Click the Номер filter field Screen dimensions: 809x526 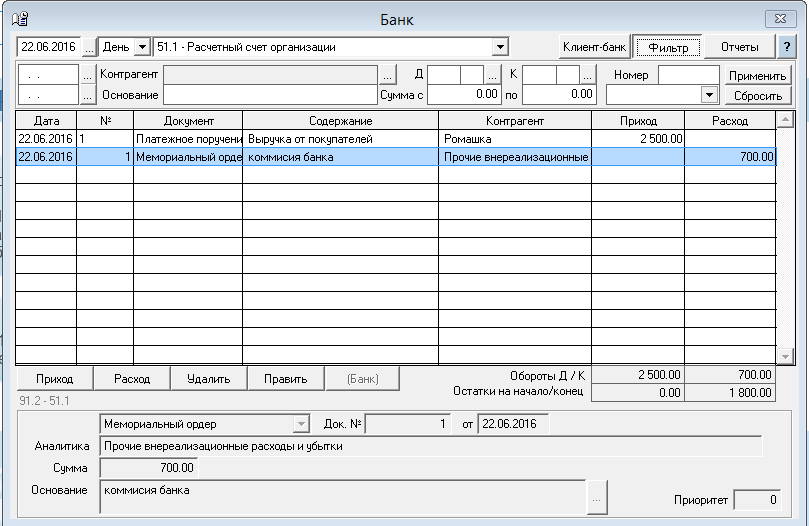(689, 75)
